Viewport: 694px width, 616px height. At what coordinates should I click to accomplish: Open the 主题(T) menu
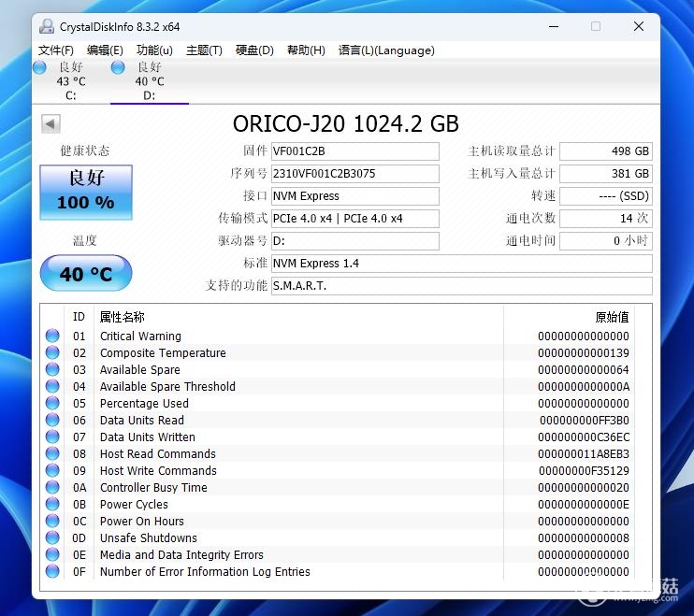204,50
